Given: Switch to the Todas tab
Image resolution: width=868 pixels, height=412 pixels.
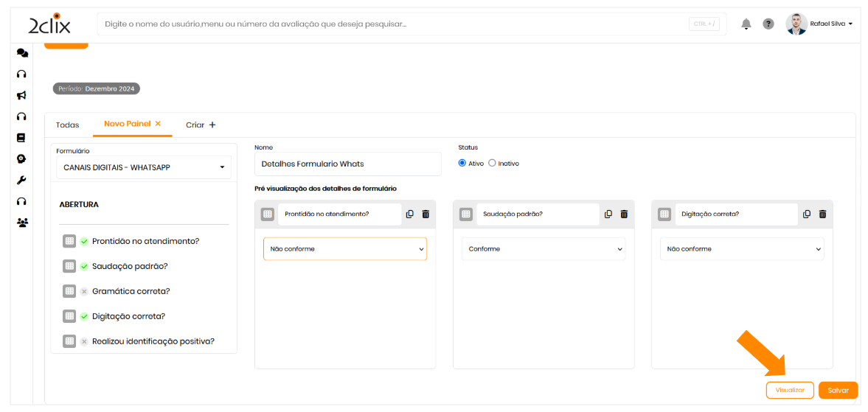Looking at the screenshot, I should tap(68, 125).
